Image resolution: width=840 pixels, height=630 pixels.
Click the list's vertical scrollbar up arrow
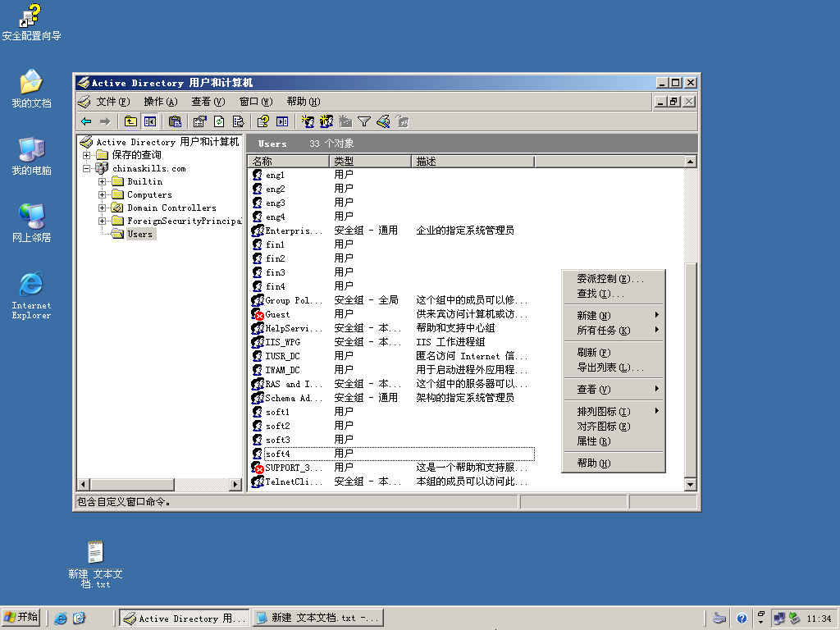(x=690, y=162)
